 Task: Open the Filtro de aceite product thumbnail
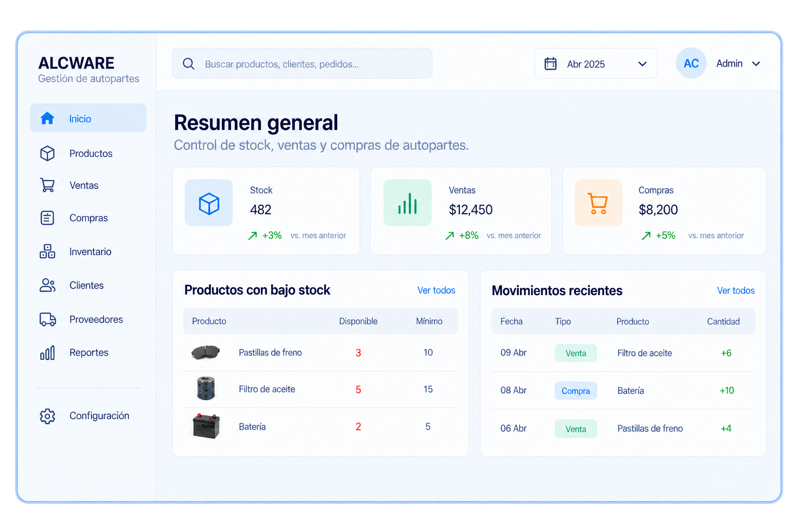click(x=206, y=388)
